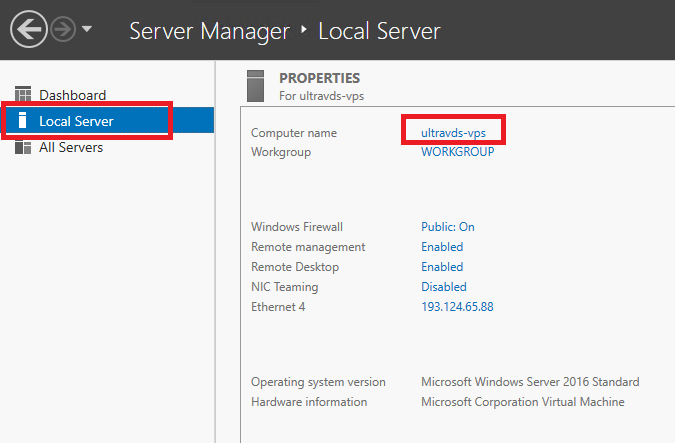Click the back navigation arrow

29,29
